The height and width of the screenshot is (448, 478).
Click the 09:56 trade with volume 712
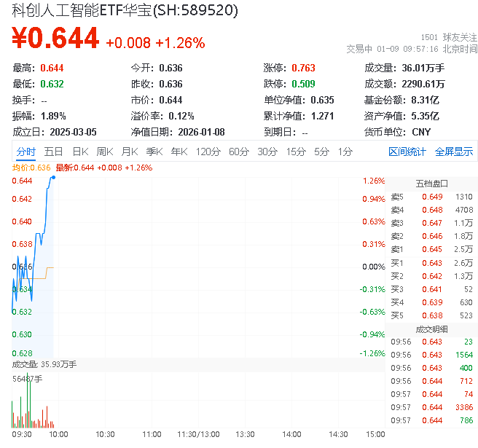point(431,381)
